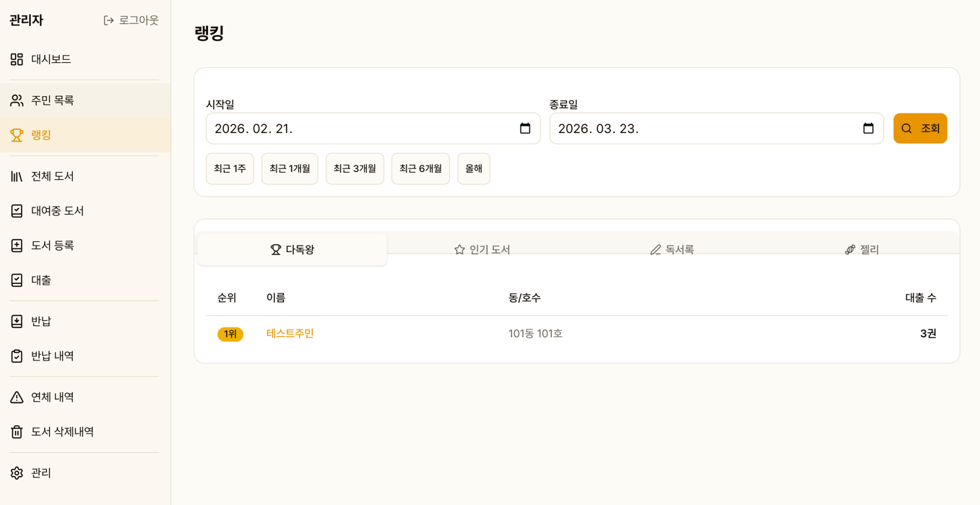This screenshot has width=980, height=505.
Task: Open the 시작일 calendar picker
Action: pos(525,129)
